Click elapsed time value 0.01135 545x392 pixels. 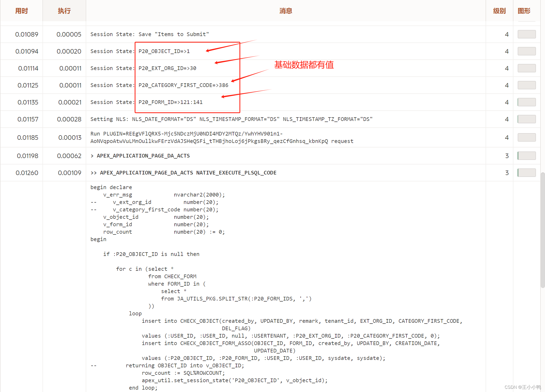(x=28, y=102)
